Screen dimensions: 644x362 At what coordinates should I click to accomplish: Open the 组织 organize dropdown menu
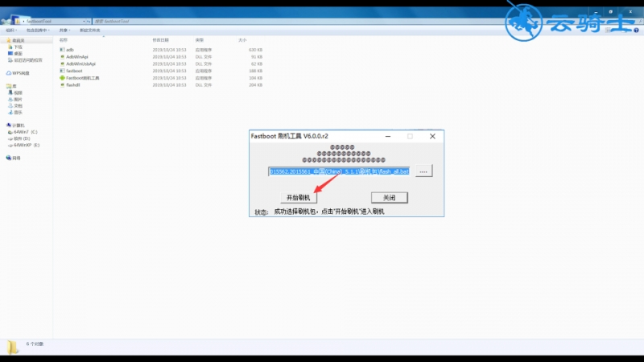[x=11, y=31]
